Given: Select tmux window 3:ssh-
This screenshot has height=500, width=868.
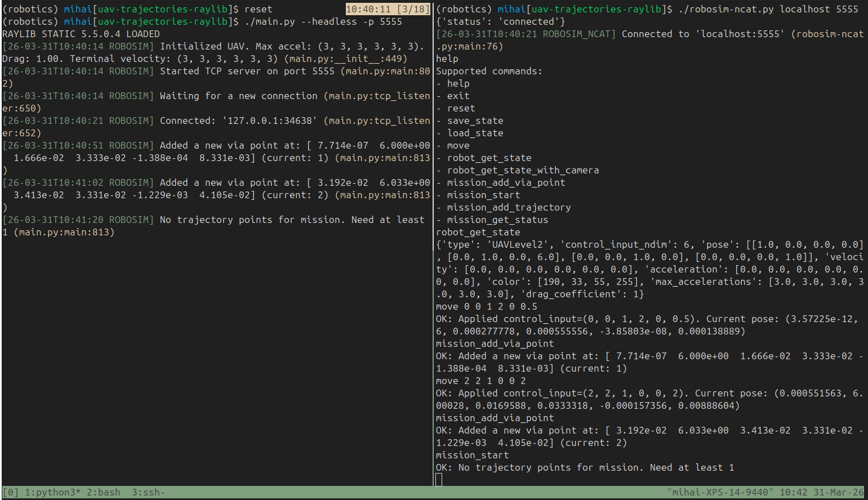Looking at the screenshot, I should pyautogui.click(x=148, y=492).
